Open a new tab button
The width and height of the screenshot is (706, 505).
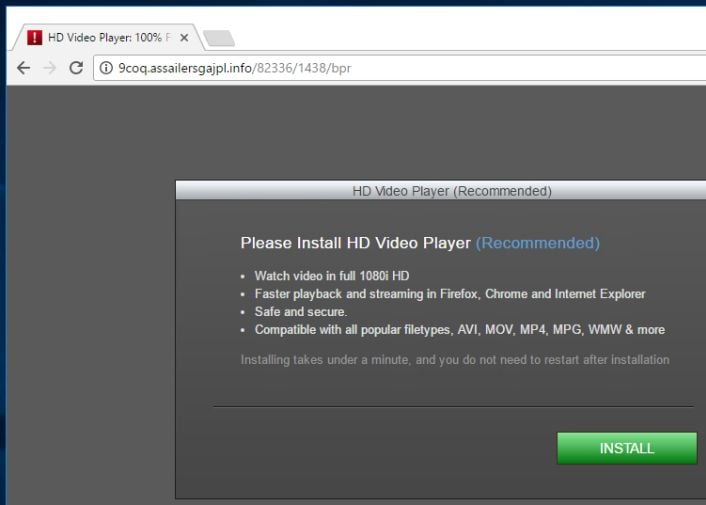click(x=219, y=38)
